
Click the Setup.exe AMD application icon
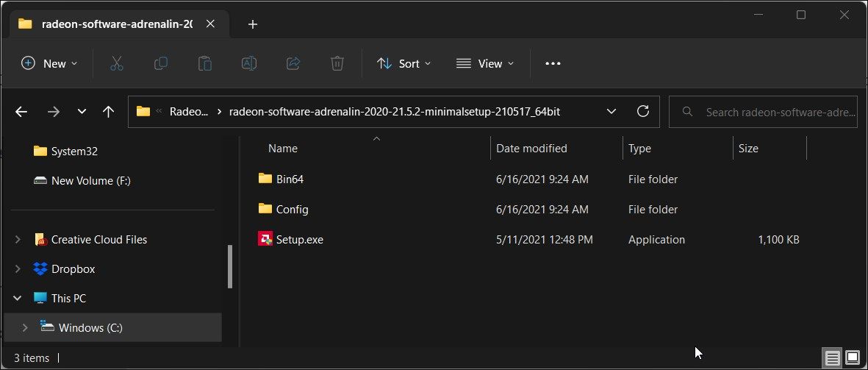point(265,239)
